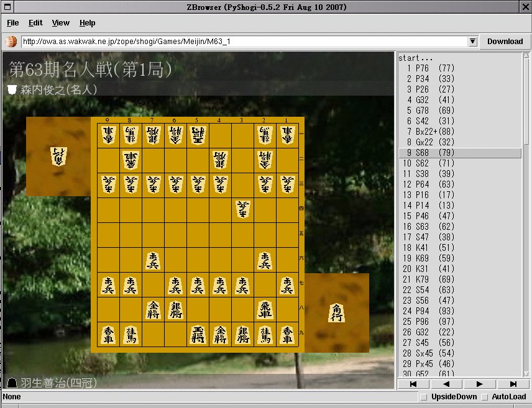The height and width of the screenshot is (408, 532).
Task: Enable the AutoLoad checkbox
Action: pyautogui.click(x=485, y=397)
